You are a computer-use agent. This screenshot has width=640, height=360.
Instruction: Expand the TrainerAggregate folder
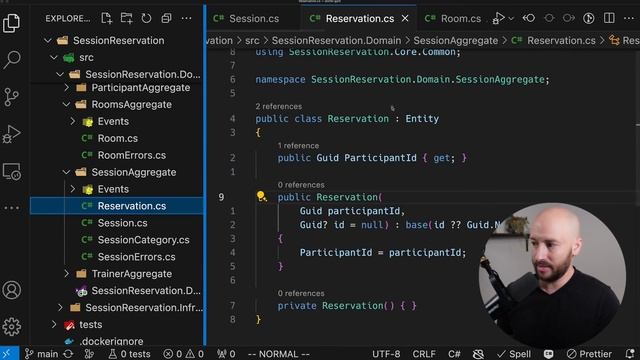click(x=67, y=274)
